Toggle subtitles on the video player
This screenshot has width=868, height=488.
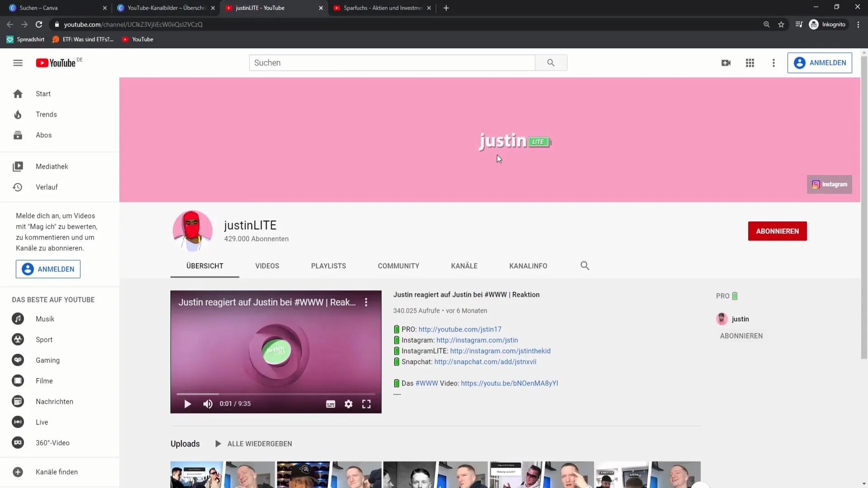tap(330, 404)
